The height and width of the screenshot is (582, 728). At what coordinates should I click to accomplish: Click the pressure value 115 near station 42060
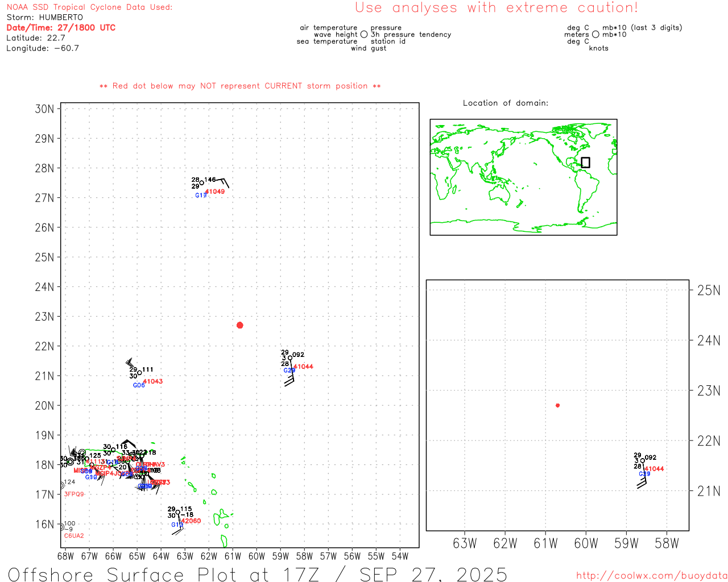[x=186, y=509]
